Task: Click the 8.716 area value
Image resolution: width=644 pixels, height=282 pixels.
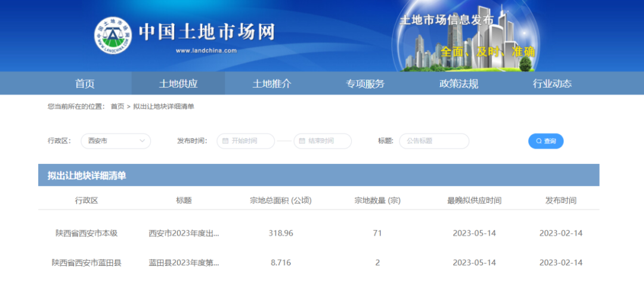Action: pos(281,263)
